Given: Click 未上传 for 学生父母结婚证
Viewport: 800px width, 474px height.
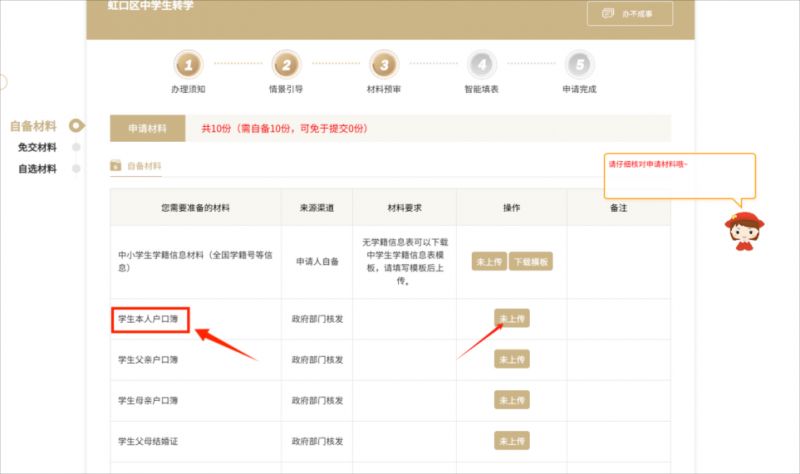Looking at the screenshot, I should click(512, 441).
